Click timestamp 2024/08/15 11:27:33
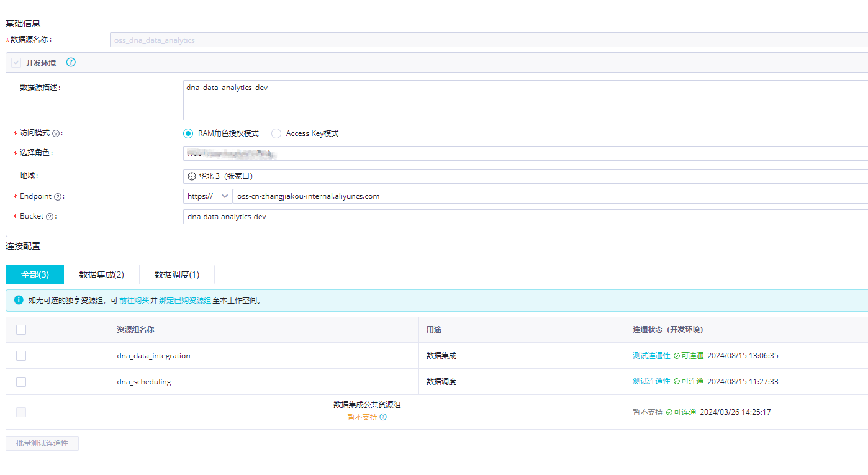The width and height of the screenshot is (868, 475). point(743,381)
